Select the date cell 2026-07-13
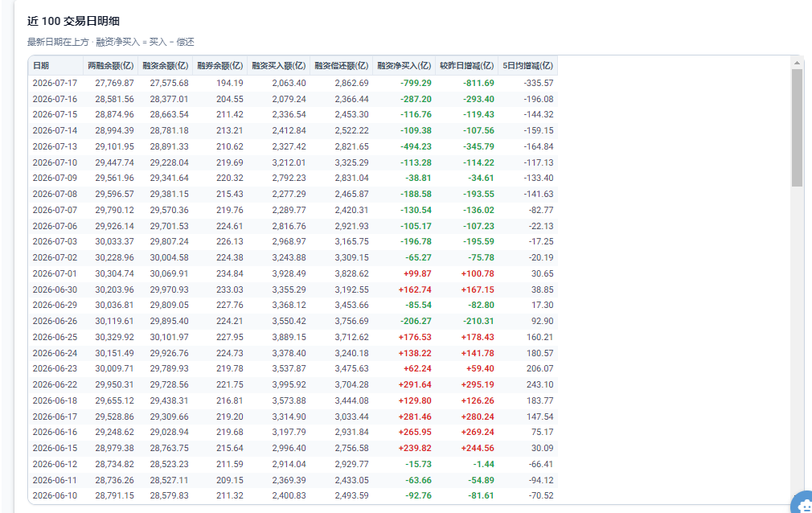This screenshot has height=513, width=812. (x=55, y=146)
